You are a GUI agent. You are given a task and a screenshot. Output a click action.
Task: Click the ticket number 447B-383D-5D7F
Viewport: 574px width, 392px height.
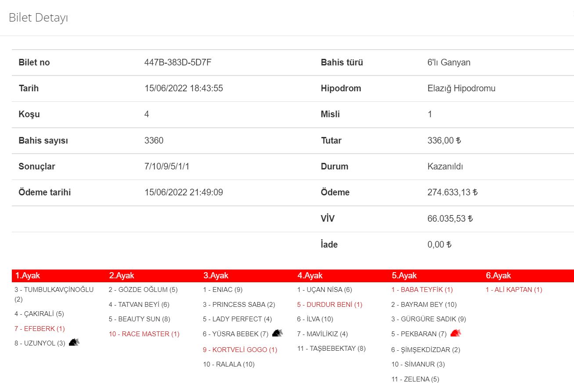pos(178,62)
